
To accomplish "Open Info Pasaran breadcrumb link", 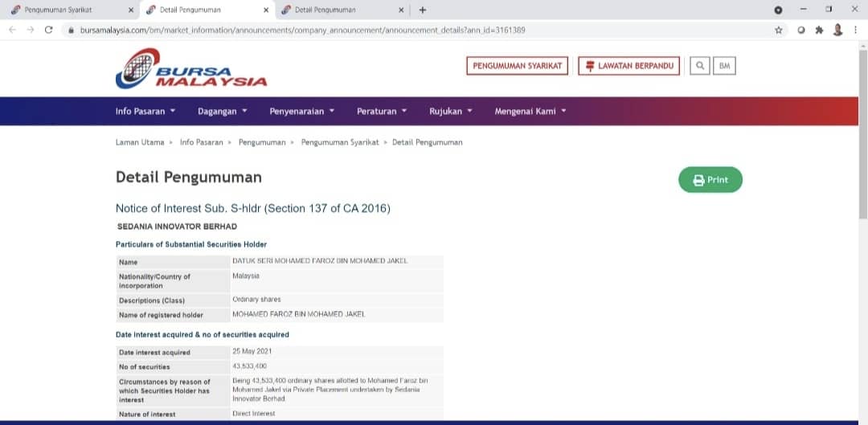I will (202, 142).
